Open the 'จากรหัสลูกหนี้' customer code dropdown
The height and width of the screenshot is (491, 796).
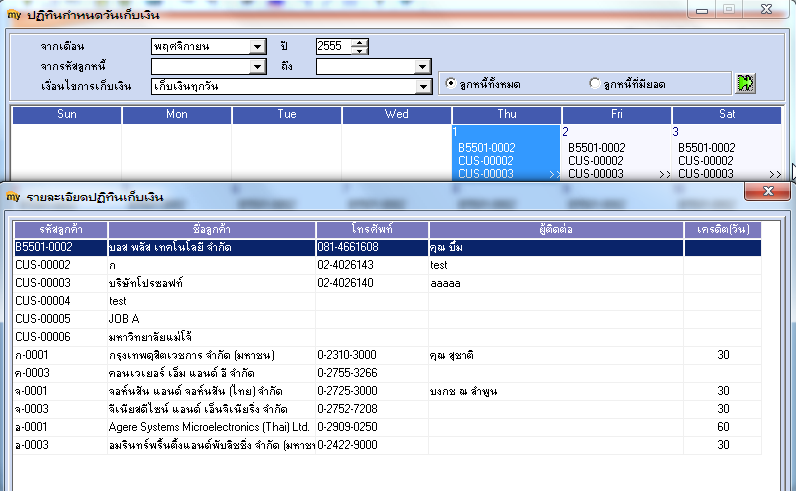tap(257, 67)
